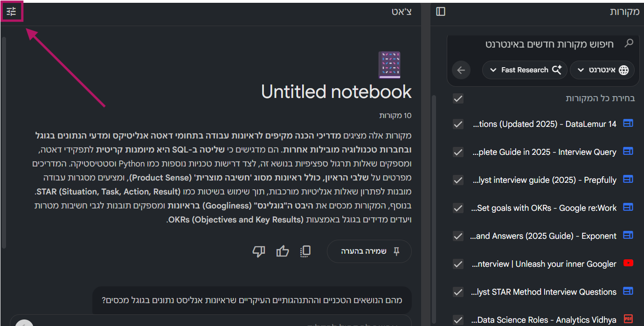
Task: Click the בחירת כל המקורות label
Action: coord(600,98)
